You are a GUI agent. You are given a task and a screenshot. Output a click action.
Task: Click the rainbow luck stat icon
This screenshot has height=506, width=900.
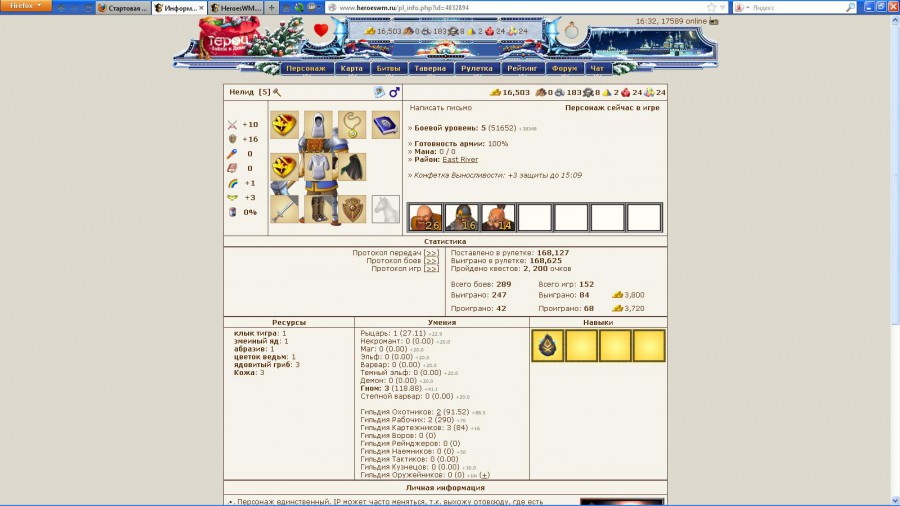[232, 183]
